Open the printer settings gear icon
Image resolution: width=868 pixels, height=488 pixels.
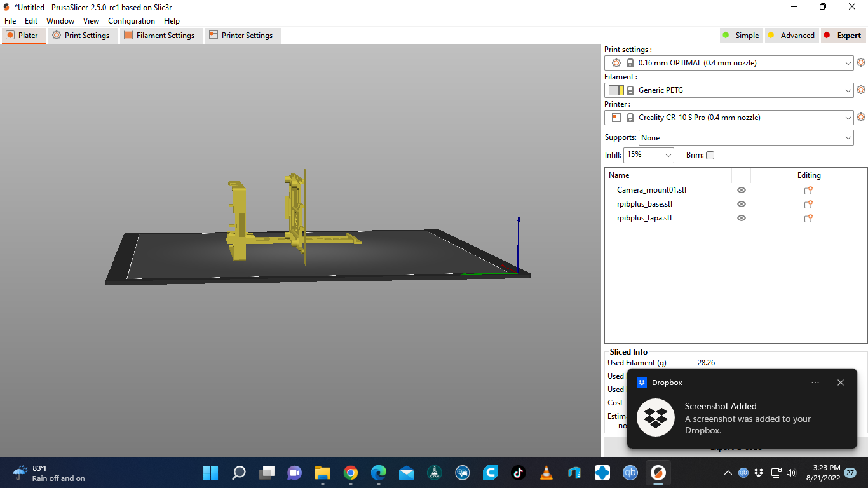point(861,117)
